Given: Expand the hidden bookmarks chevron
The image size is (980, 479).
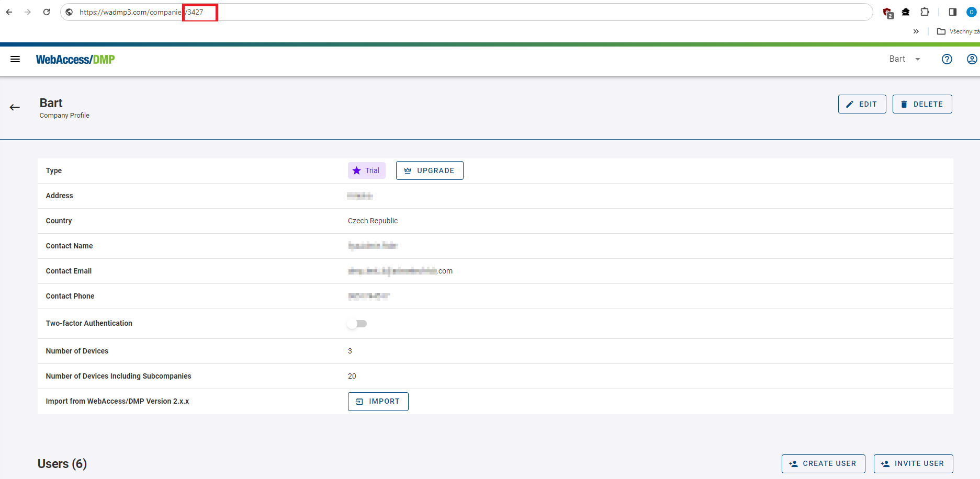Looking at the screenshot, I should tap(916, 31).
